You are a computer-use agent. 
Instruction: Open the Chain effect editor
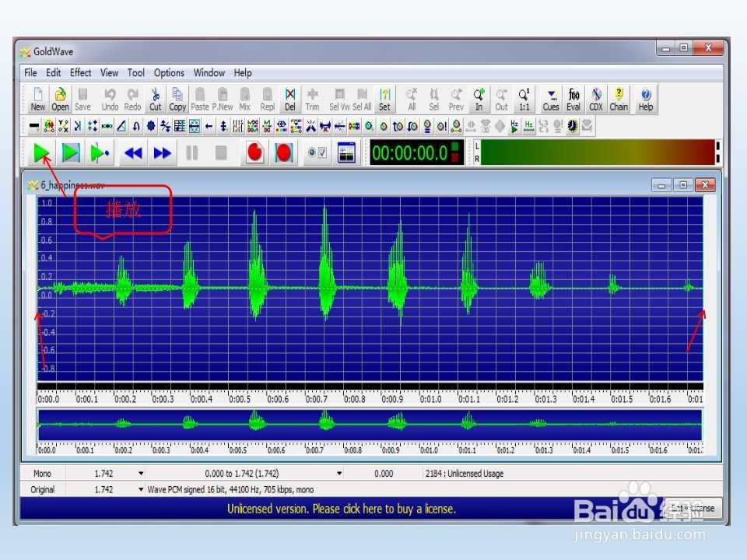point(619,100)
